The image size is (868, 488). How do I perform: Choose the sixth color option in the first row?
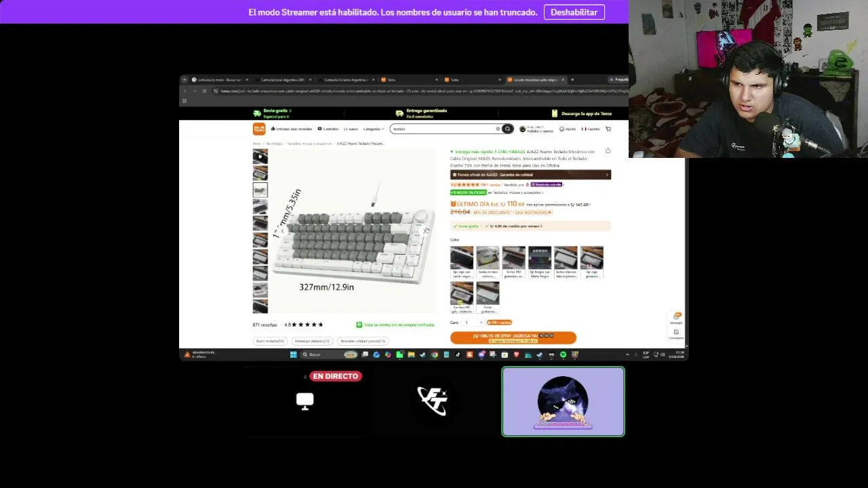coord(592,262)
